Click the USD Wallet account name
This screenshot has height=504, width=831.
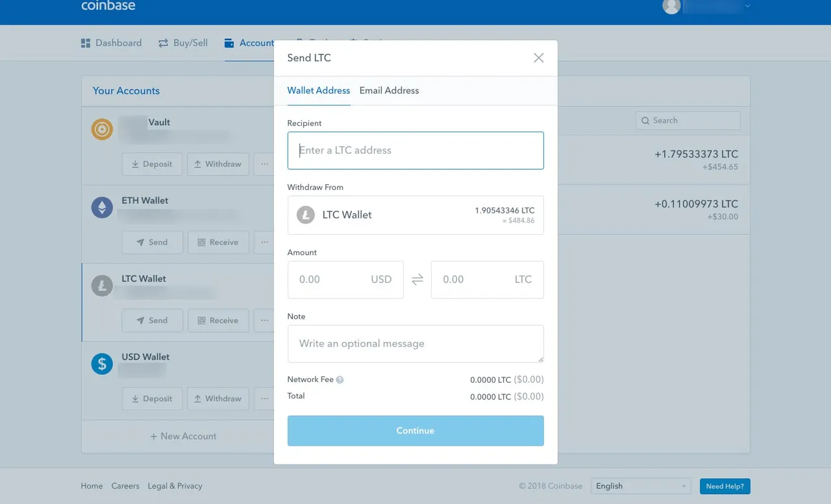click(145, 357)
